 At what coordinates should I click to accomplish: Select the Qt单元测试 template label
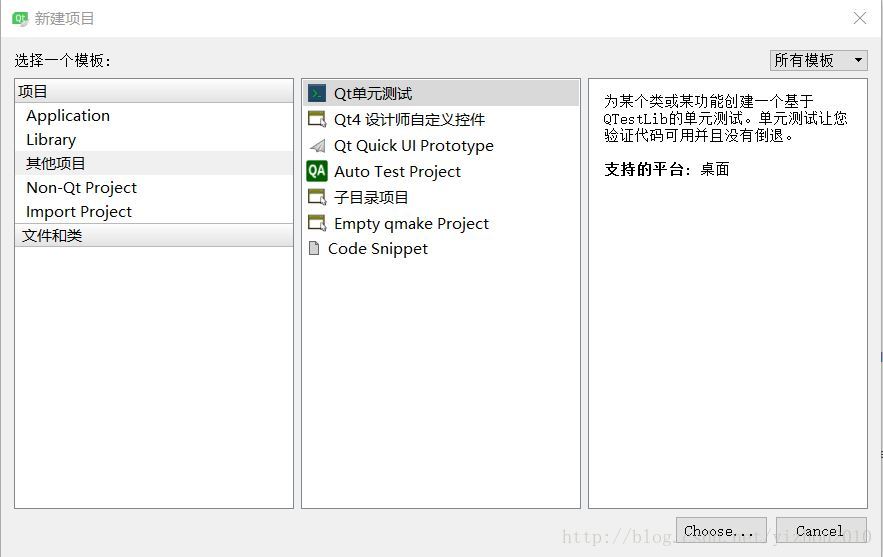[x=373, y=93]
